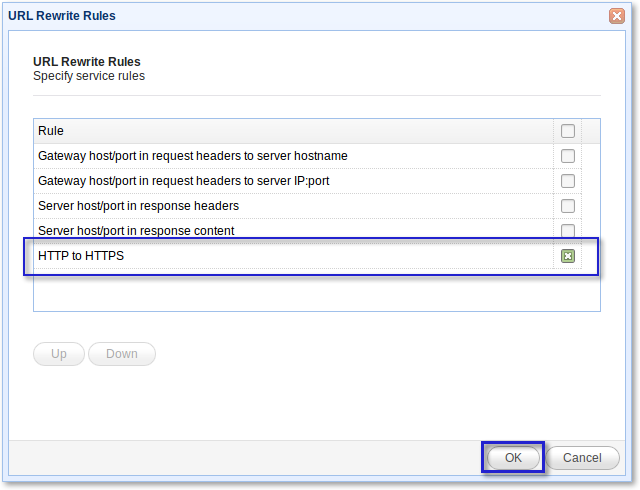The image size is (640, 490).
Task: Click the URL Rewrite Rules title bar
Action: pos(300,16)
